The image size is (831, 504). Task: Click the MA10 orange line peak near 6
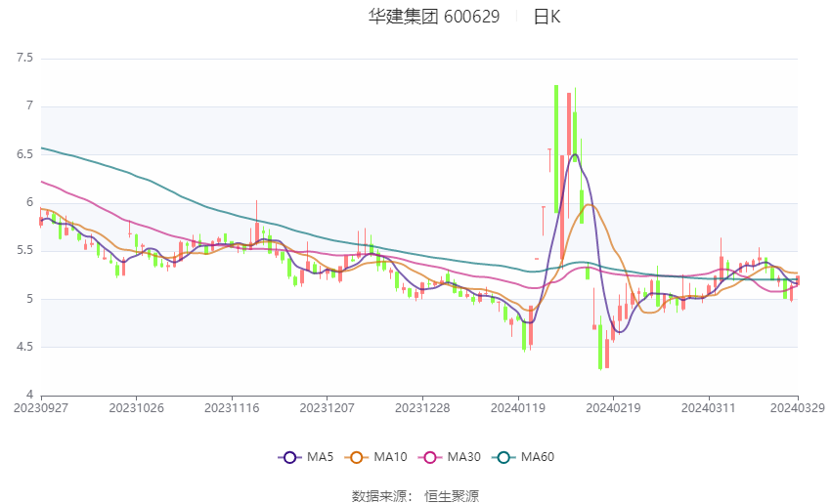pyautogui.click(x=589, y=205)
